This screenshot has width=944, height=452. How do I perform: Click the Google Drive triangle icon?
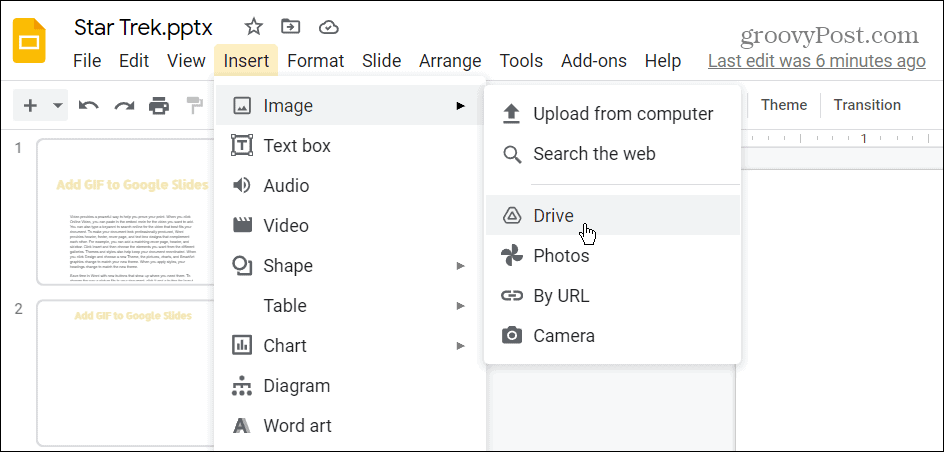point(512,215)
